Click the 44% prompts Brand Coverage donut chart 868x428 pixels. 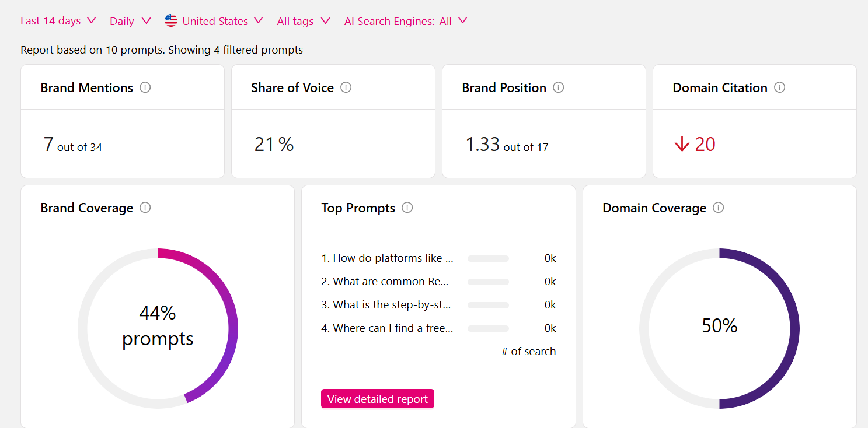coord(158,328)
